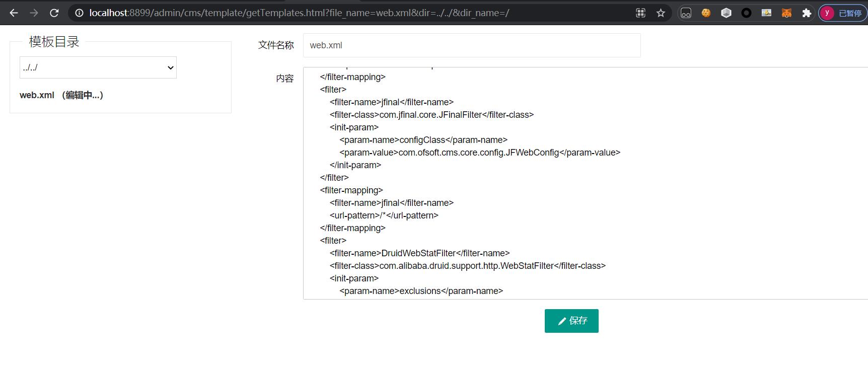This screenshot has width=868, height=365.
Task: Open the black circle extension icon
Action: coord(746,13)
